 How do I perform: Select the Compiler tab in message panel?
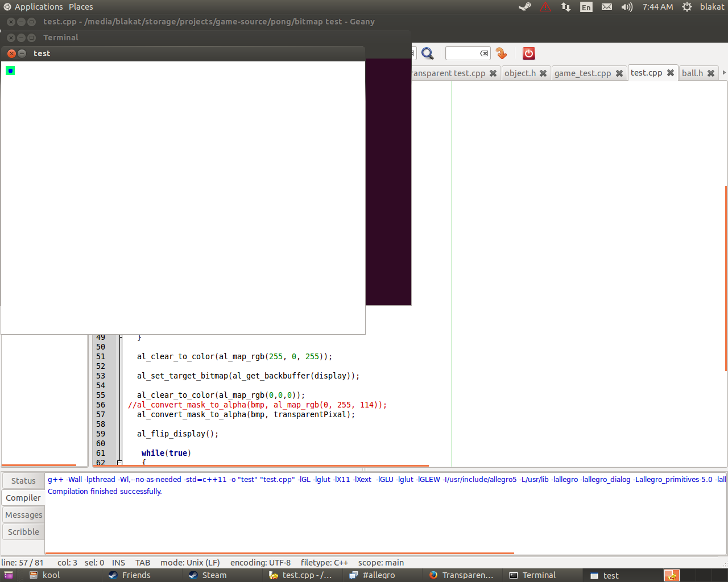coord(23,498)
